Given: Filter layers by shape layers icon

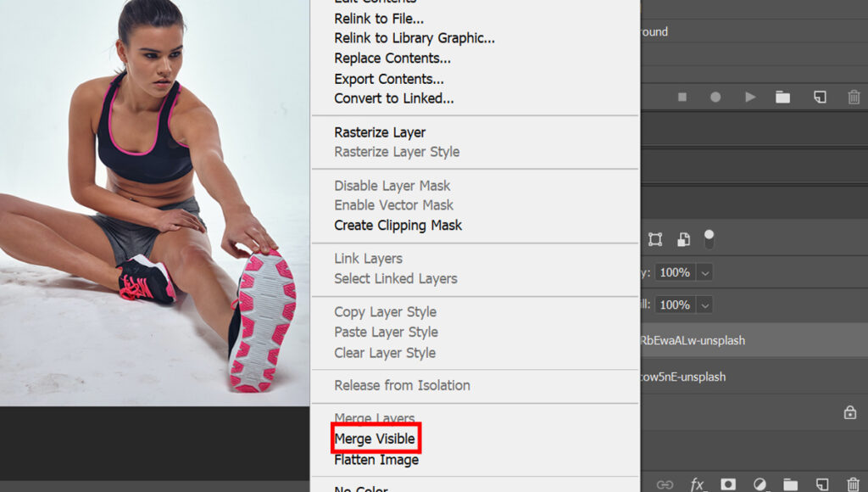Looking at the screenshot, I should [655, 239].
